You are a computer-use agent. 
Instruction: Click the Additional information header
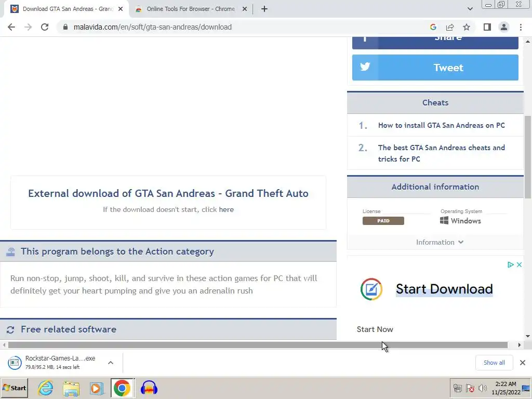pyautogui.click(x=435, y=187)
